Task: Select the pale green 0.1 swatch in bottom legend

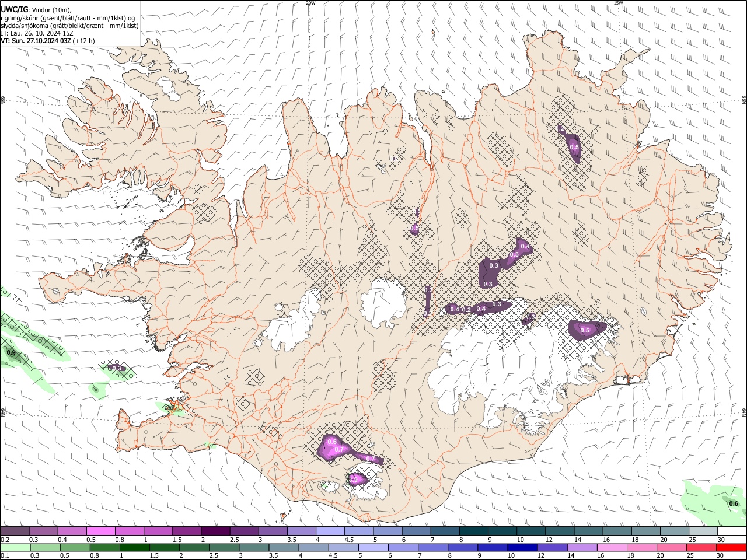Action: pos(15,547)
